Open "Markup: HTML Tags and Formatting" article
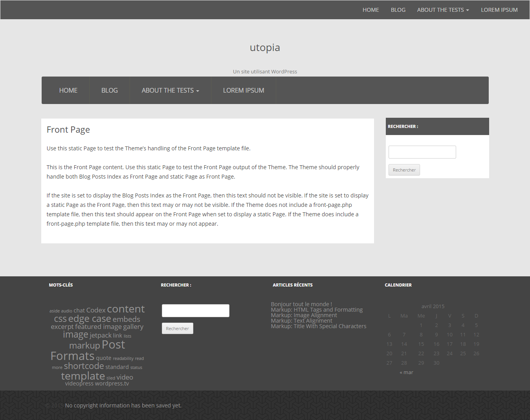 click(x=317, y=309)
